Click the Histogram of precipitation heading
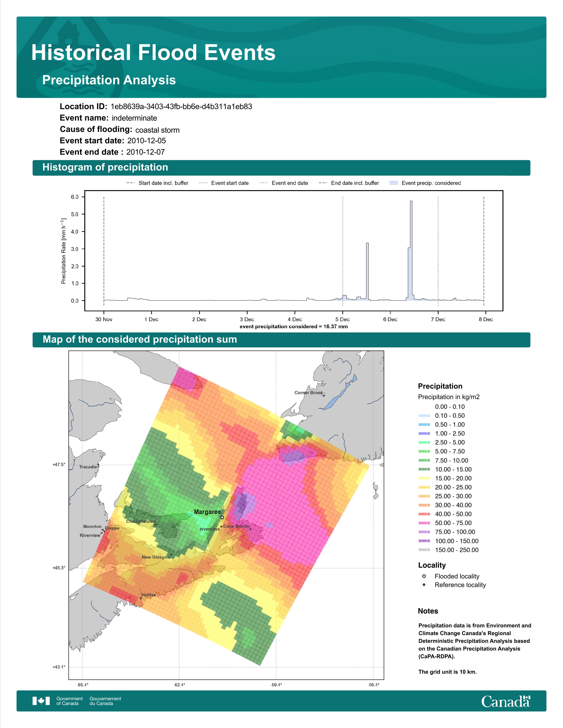 [x=105, y=167]
